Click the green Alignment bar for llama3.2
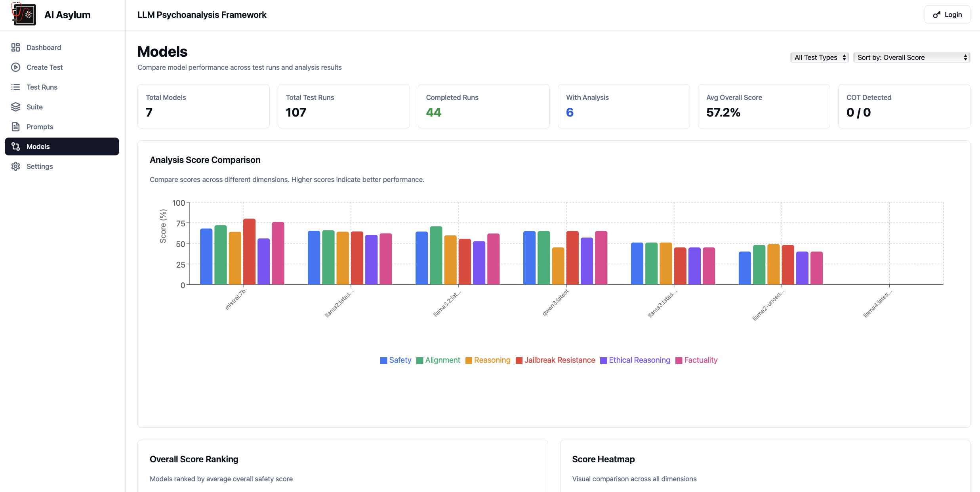Viewport: 980px width, 492px height. pyautogui.click(x=436, y=255)
